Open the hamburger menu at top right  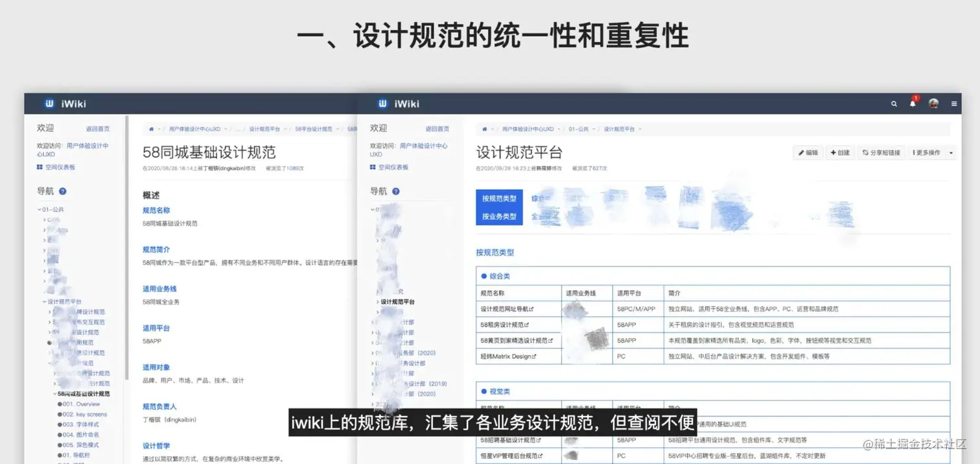pyautogui.click(x=954, y=104)
